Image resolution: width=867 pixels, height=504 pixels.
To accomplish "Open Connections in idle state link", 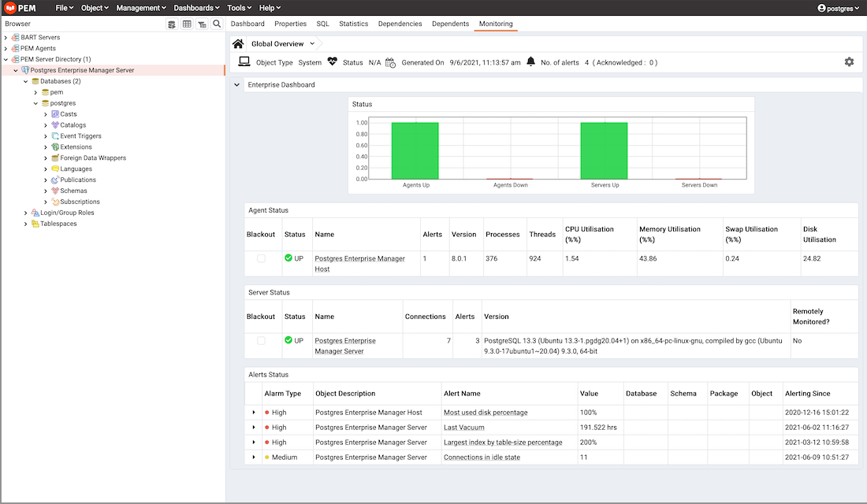I will point(482,457).
